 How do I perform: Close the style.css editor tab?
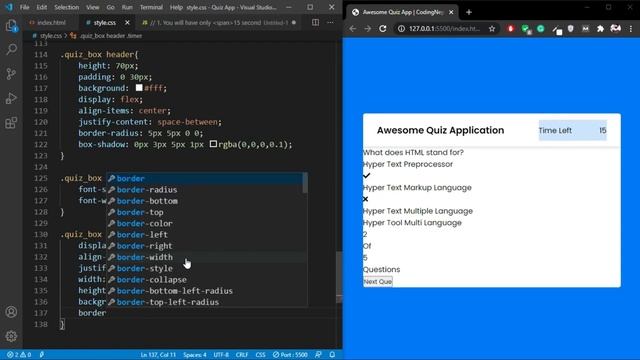tap(127, 23)
